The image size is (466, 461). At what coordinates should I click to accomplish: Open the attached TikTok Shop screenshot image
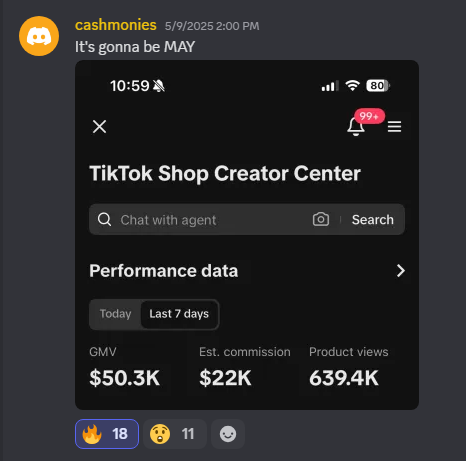pyautogui.click(x=247, y=235)
